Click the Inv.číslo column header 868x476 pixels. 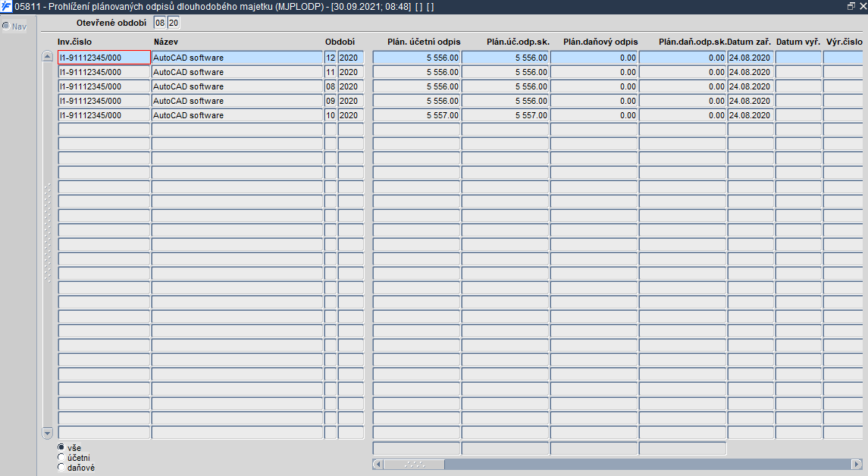75,42
